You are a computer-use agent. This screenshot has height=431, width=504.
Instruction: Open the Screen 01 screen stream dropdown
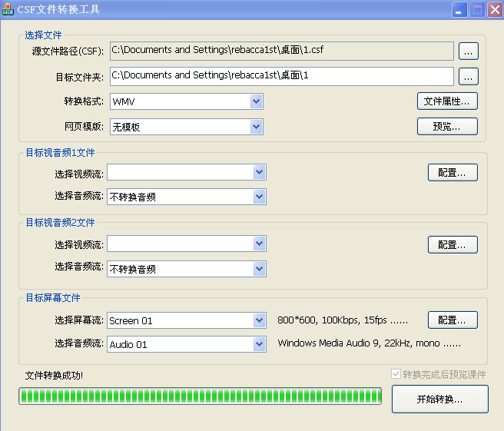coord(260,320)
